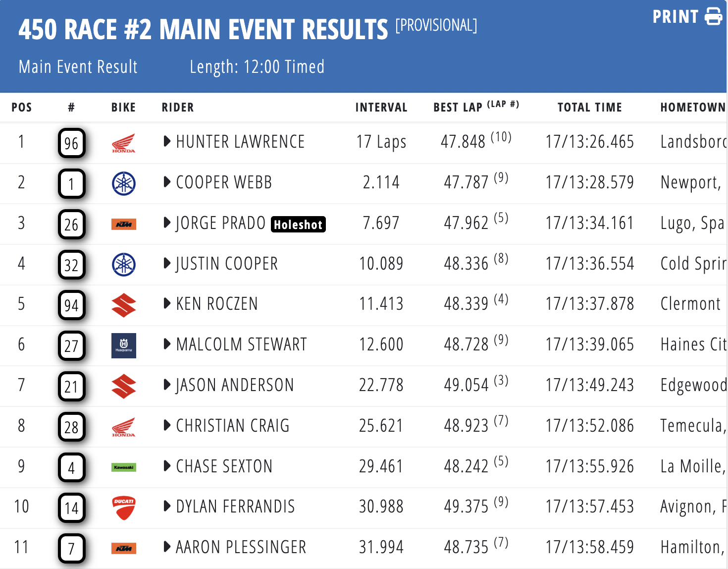Open rider Jason Anderson's name link

point(235,385)
